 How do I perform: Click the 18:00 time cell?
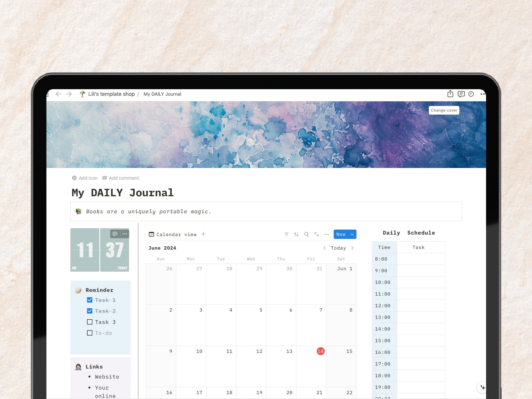(384, 376)
